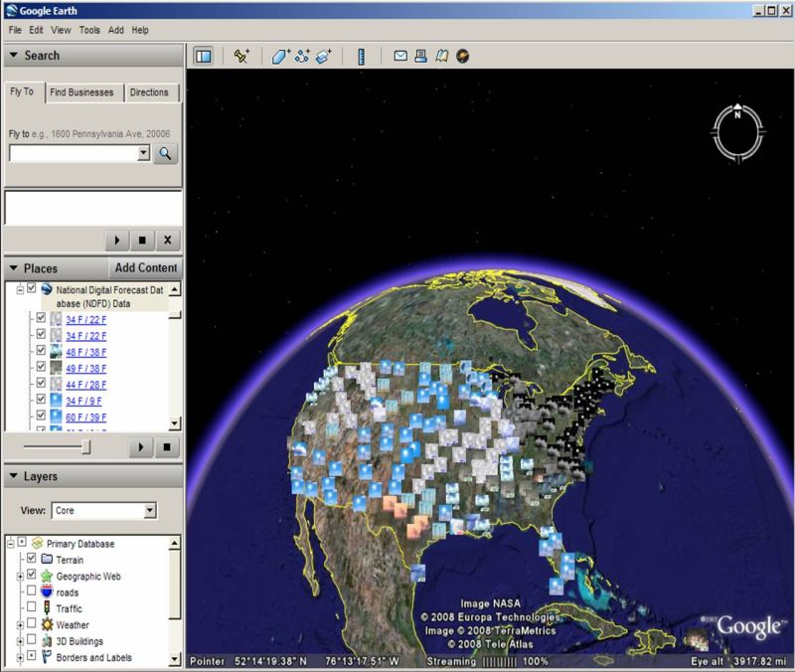The image size is (795, 672).
Task: Uncheck the 49 F / 38 F checkbox
Action: click(41, 367)
